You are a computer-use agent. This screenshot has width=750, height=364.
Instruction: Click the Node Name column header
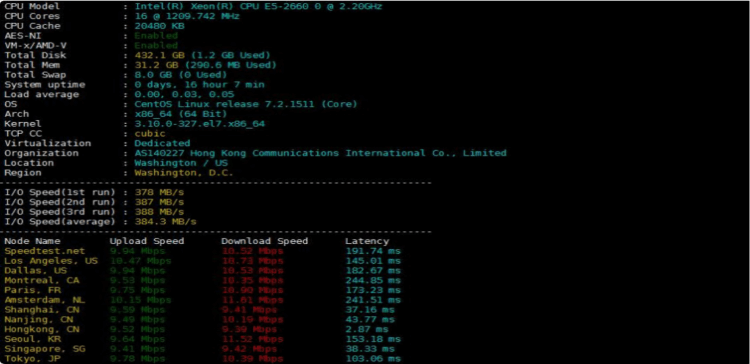pos(33,241)
